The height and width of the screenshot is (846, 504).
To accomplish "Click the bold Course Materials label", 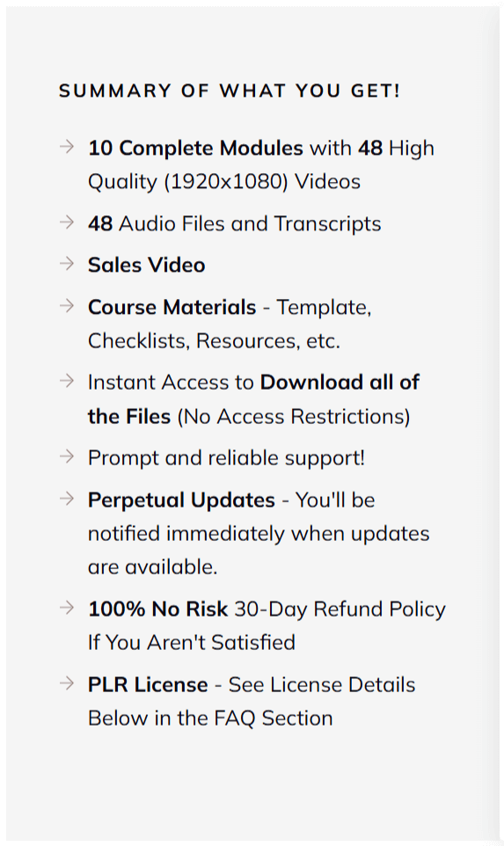I will tap(172, 307).
